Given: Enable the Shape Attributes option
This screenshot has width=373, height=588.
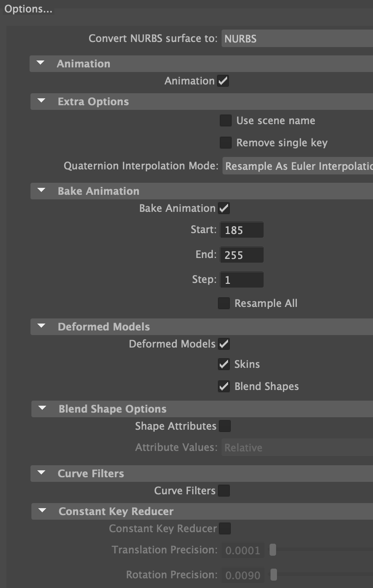Looking at the screenshot, I should pyautogui.click(x=225, y=426).
